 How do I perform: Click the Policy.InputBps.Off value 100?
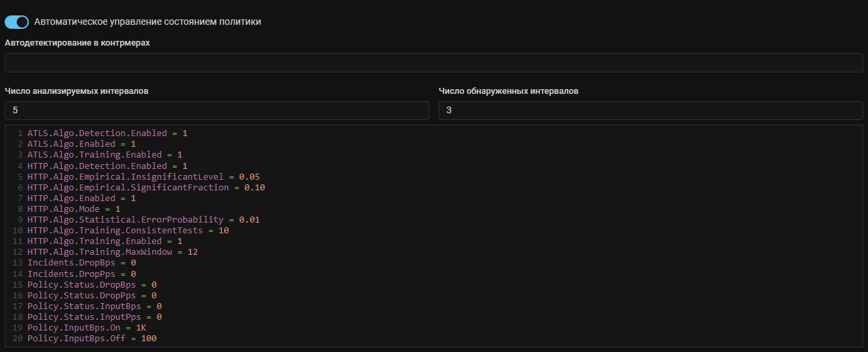tap(149, 338)
